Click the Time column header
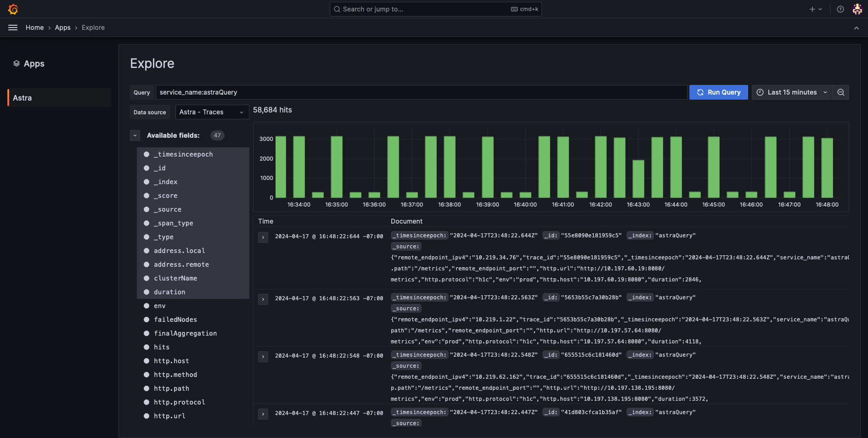This screenshot has width=868, height=438. point(265,221)
